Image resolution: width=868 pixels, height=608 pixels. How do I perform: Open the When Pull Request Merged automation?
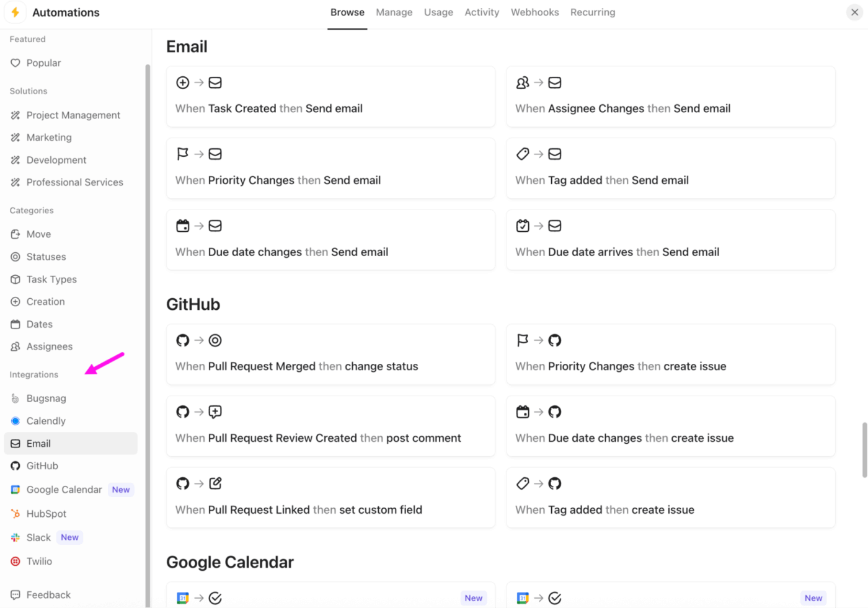pos(330,354)
